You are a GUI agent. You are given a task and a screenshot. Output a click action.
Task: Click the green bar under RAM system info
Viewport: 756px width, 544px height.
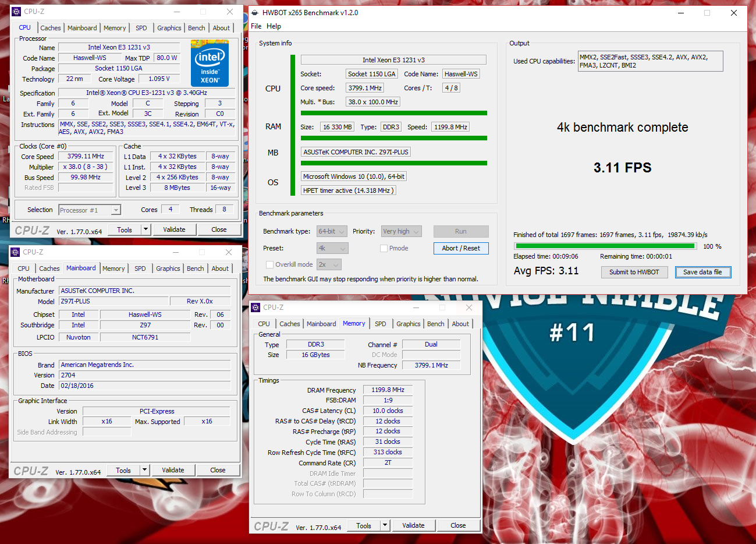pyautogui.click(x=394, y=138)
